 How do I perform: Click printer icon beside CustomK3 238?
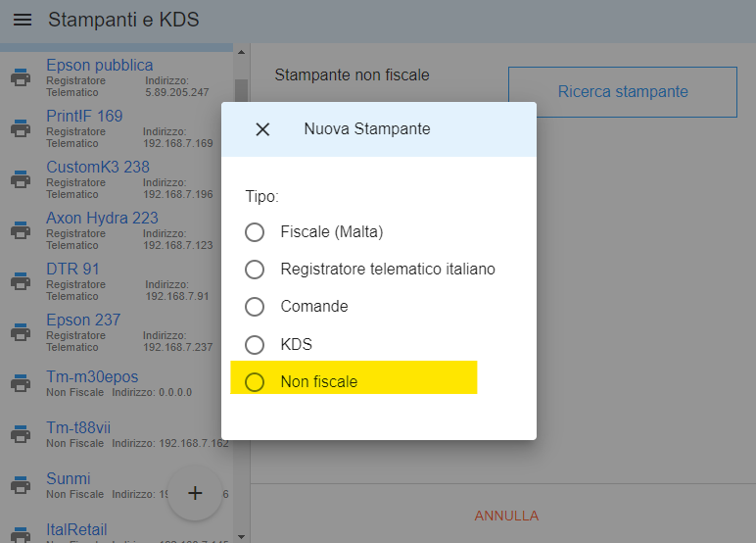point(20,179)
